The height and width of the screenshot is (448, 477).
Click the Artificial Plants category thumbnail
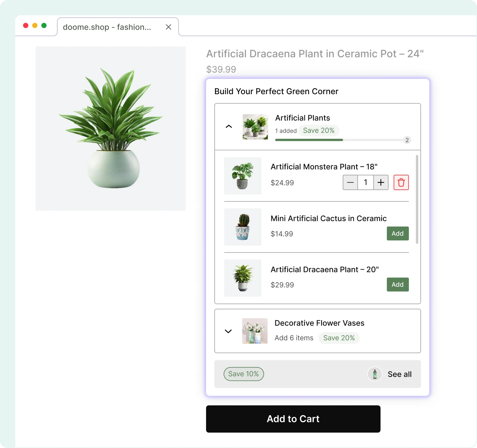(255, 127)
